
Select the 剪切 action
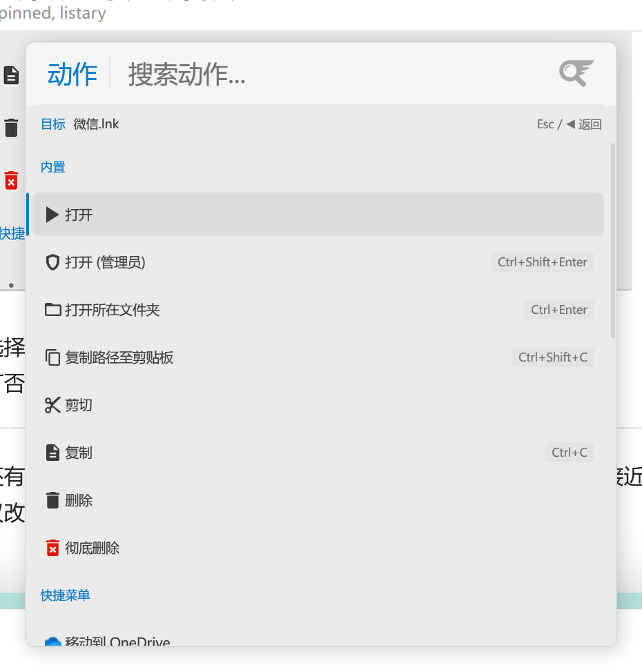pos(318,404)
